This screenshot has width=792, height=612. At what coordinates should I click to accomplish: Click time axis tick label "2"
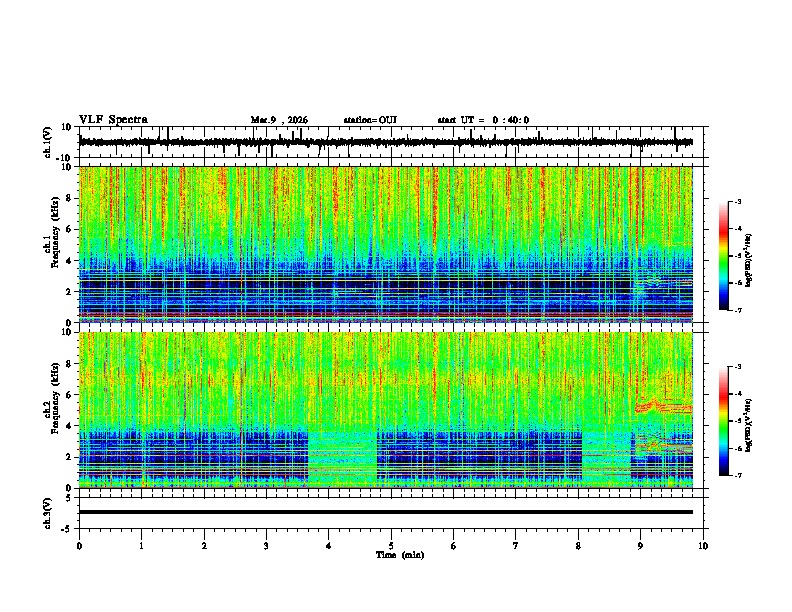point(204,546)
